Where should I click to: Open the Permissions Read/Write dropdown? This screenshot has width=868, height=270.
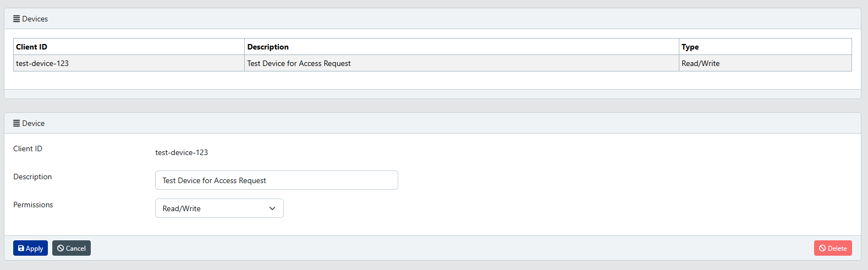click(219, 208)
